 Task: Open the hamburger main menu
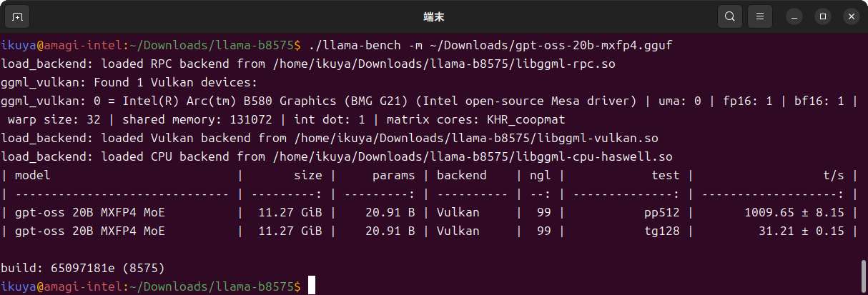click(760, 16)
